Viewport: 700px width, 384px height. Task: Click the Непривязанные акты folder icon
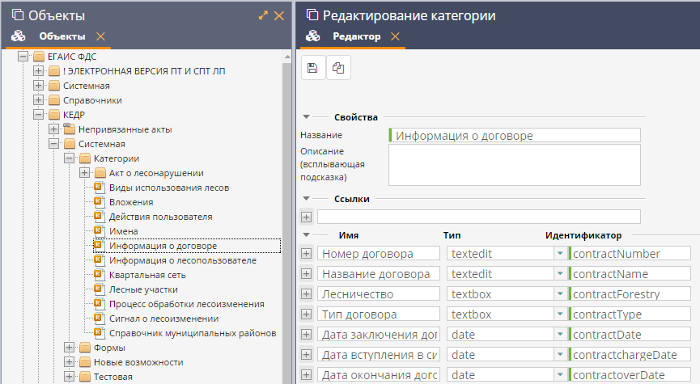(69, 129)
